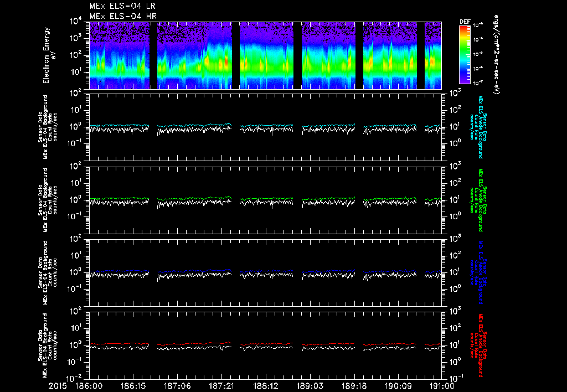The height and width of the screenshot is (392, 567).
Task: Click the "186:15" time axis label
Action: pos(133,386)
